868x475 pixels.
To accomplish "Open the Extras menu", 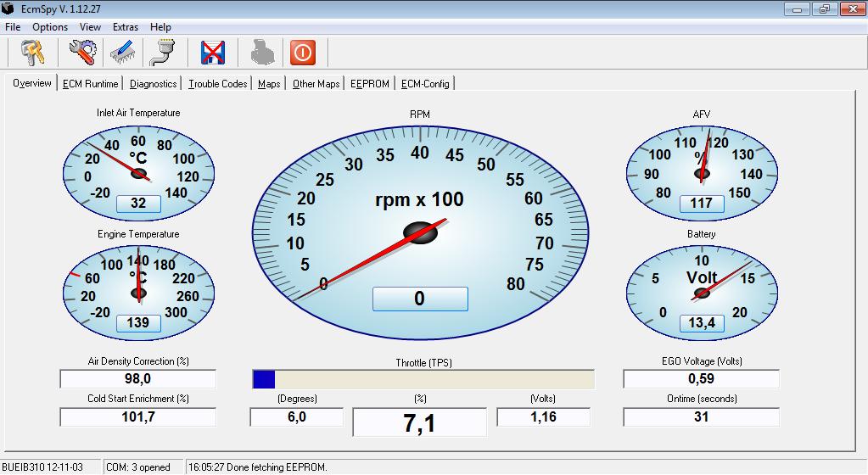I will pos(126,27).
